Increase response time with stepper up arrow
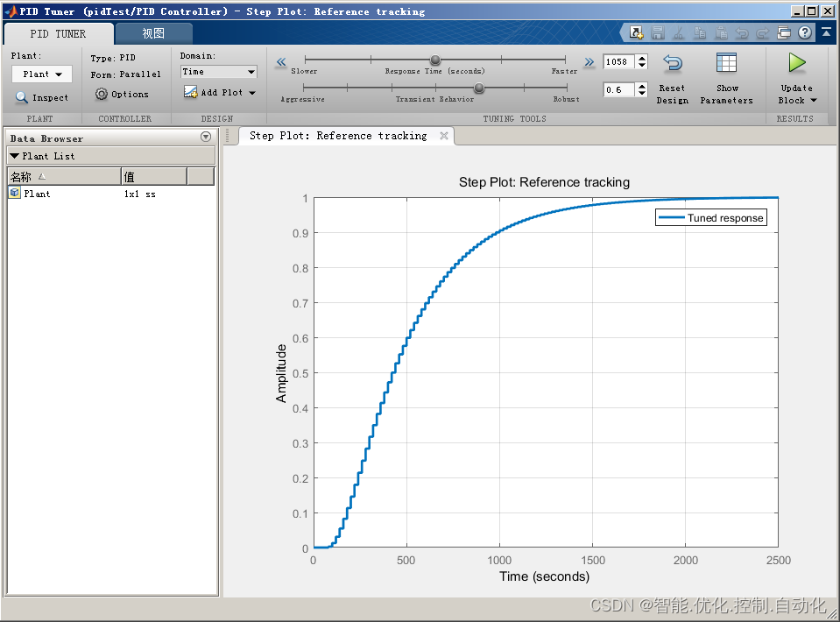840x622 pixels. (642, 58)
